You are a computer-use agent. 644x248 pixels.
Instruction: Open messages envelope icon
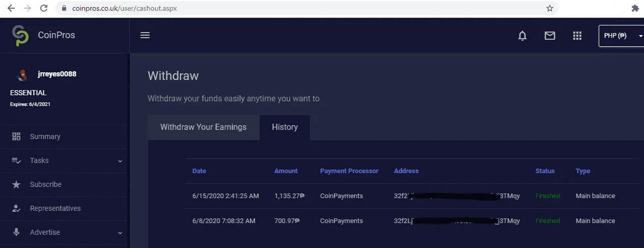pyautogui.click(x=550, y=36)
